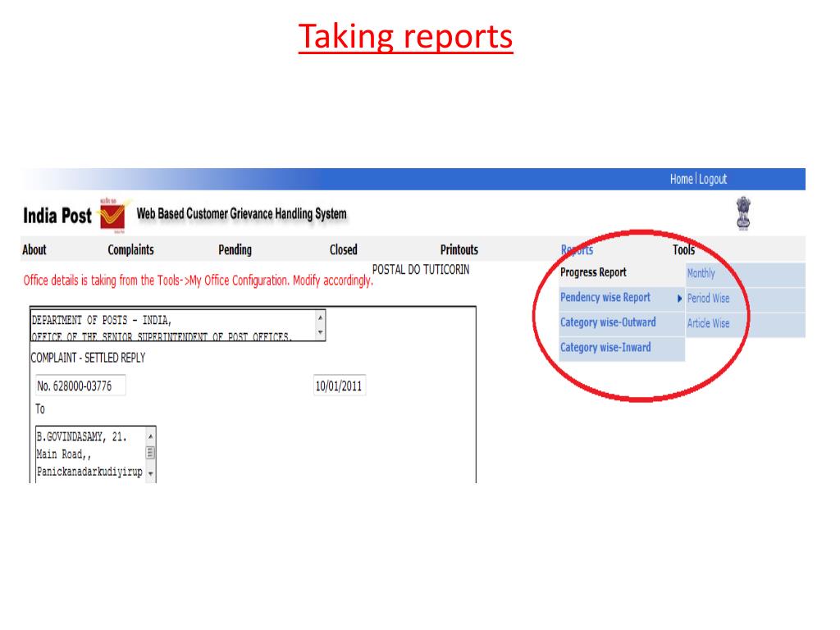Open the About menu
This screenshot has height=630, width=840.
[x=34, y=249]
